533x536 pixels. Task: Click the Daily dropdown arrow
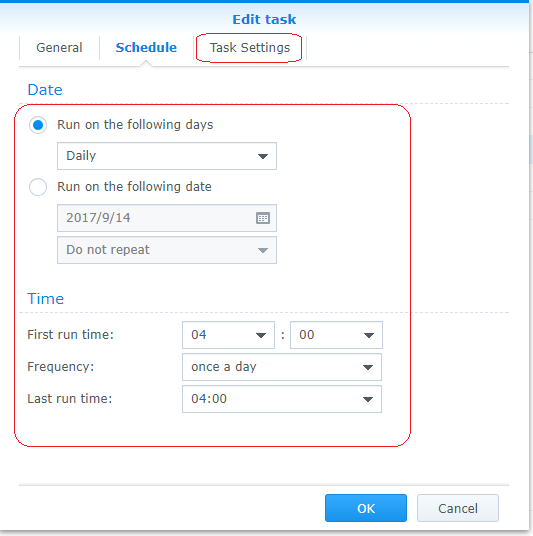[263, 156]
